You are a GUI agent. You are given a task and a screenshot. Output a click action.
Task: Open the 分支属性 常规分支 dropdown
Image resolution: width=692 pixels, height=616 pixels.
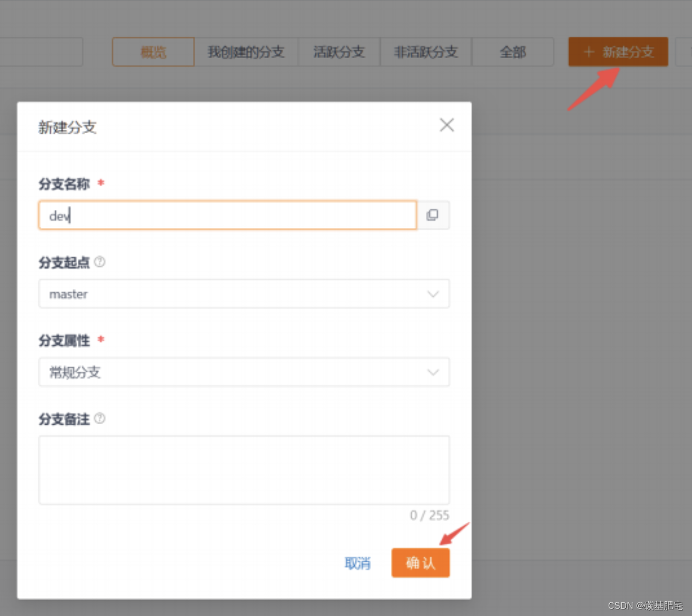tap(244, 372)
